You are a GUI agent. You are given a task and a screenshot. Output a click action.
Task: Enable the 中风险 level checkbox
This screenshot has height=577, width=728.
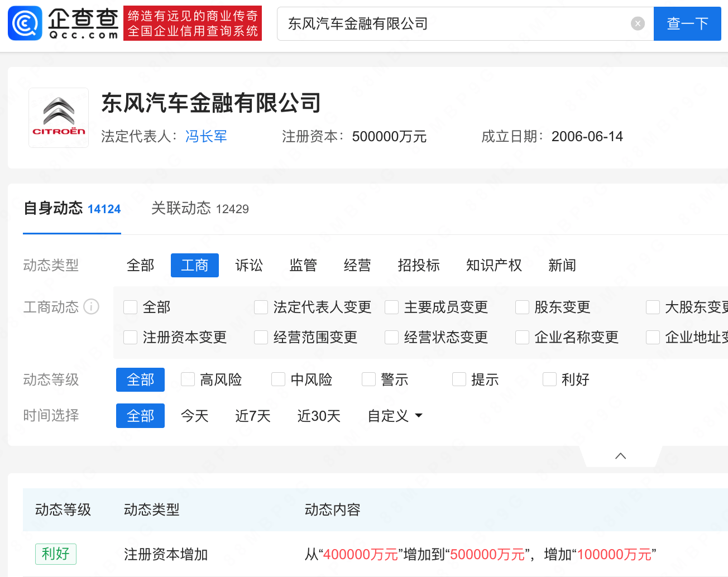click(x=278, y=379)
